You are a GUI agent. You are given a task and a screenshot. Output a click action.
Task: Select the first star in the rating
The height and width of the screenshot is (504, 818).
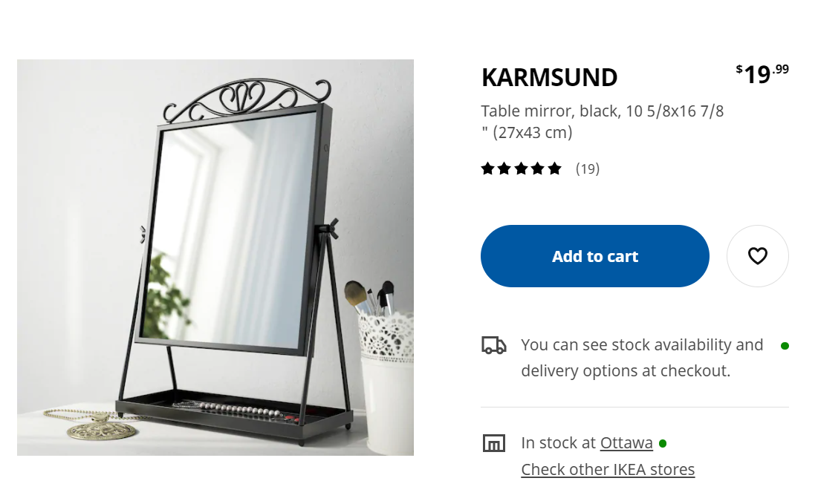[x=488, y=168]
